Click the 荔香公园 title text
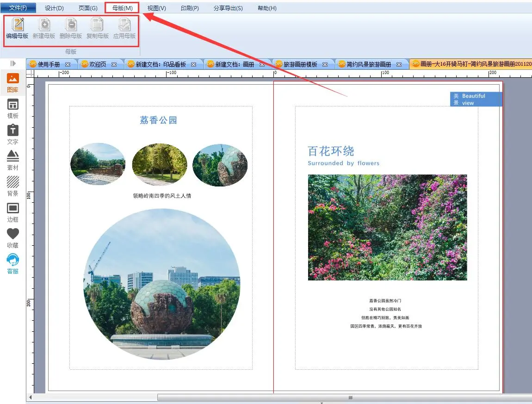The height and width of the screenshot is (404, 532). coord(159,120)
